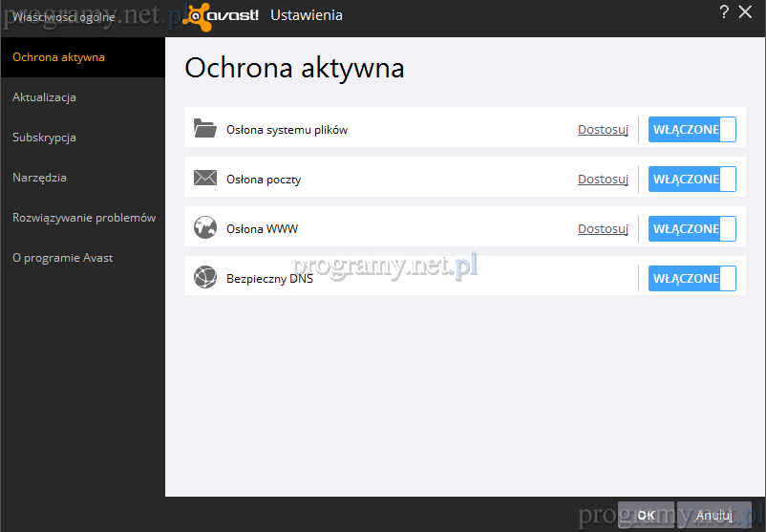Close the Ustawienia settings window
Image resolution: width=766 pixels, height=532 pixels.
tap(747, 12)
